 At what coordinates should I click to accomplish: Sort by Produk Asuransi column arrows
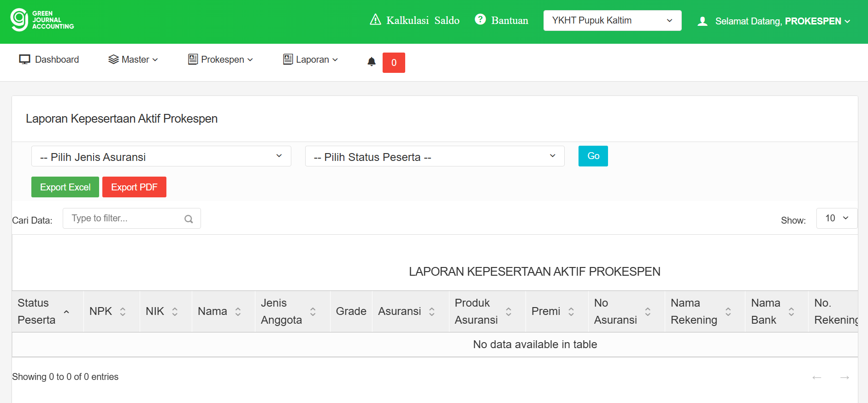(x=508, y=312)
